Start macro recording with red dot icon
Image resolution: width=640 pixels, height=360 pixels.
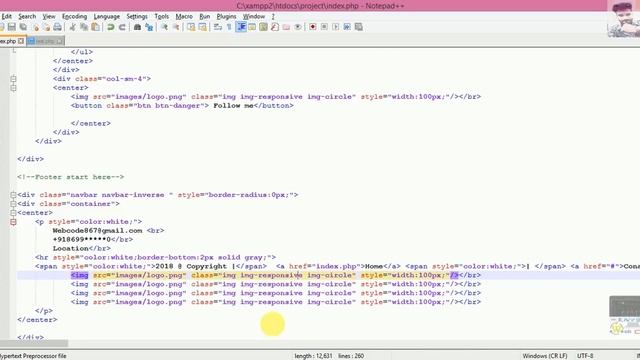[313, 27]
